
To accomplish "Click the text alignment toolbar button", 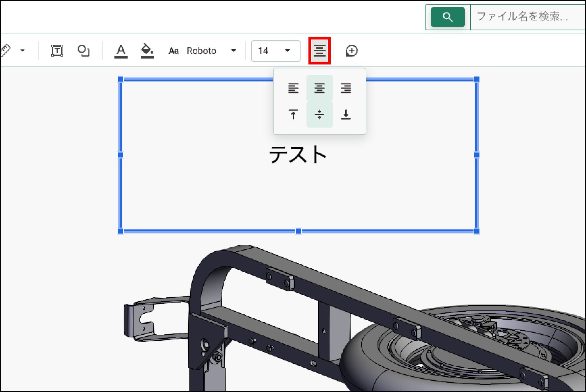I will [x=319, y=51].
